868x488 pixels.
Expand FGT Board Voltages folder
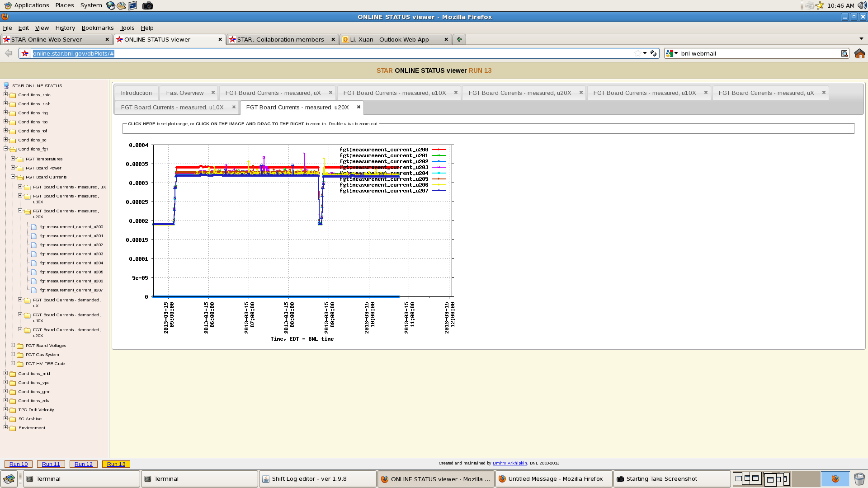point(13,345)
